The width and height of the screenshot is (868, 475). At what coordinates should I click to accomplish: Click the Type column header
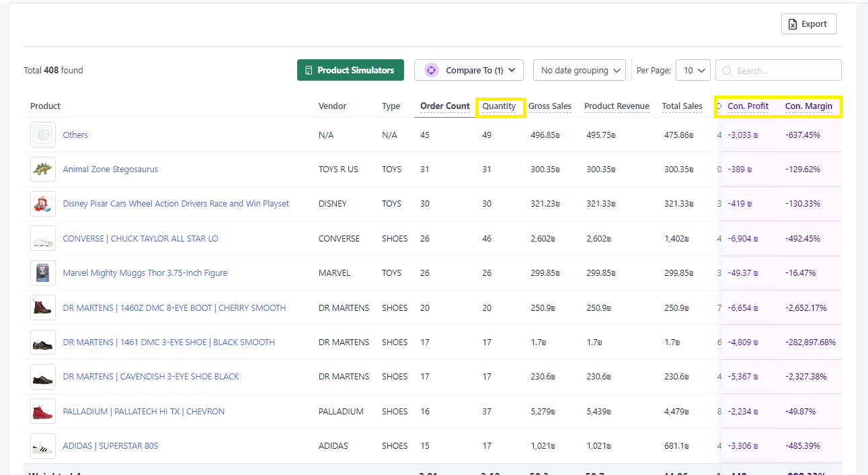pyautogui.click(x=391, y=106)
